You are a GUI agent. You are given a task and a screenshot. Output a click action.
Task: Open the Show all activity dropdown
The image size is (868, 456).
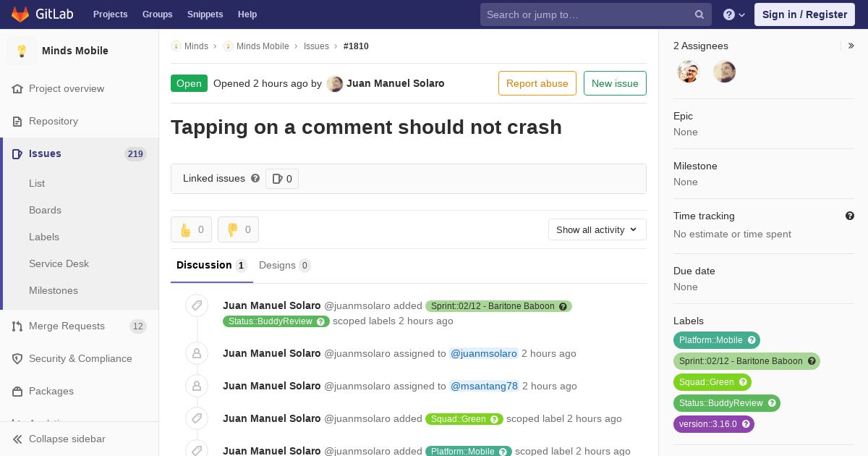[597, 229]
